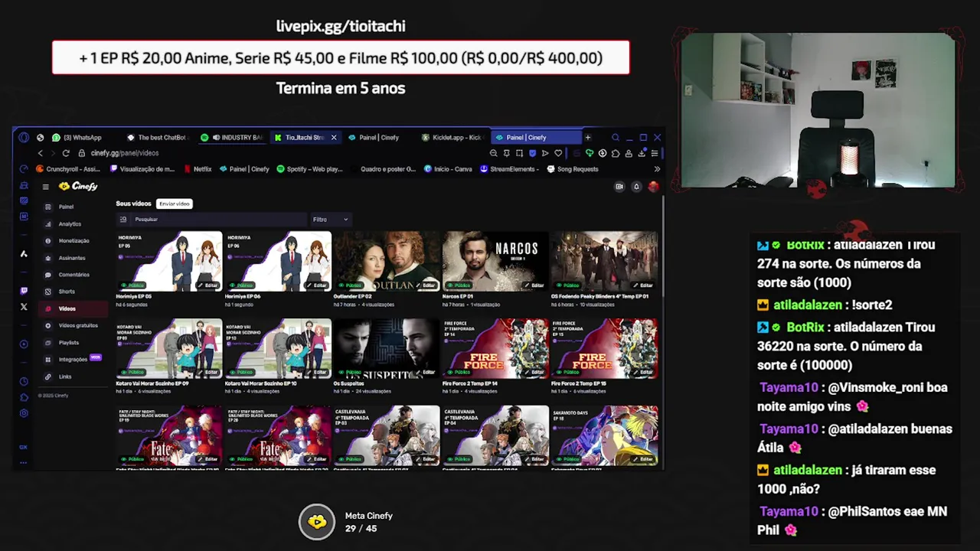
Task: Open a new browser tab
Action: click(x=588, y=138)
